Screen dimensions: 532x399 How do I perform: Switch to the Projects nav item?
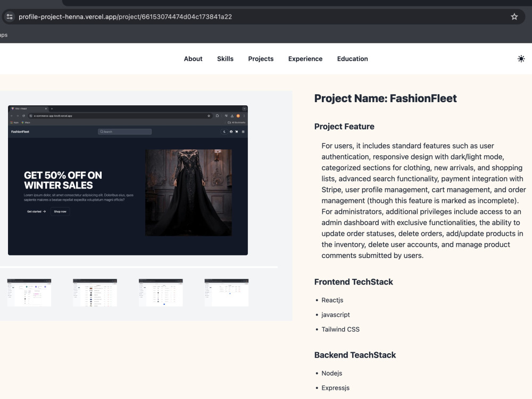[x=261, y=59]
